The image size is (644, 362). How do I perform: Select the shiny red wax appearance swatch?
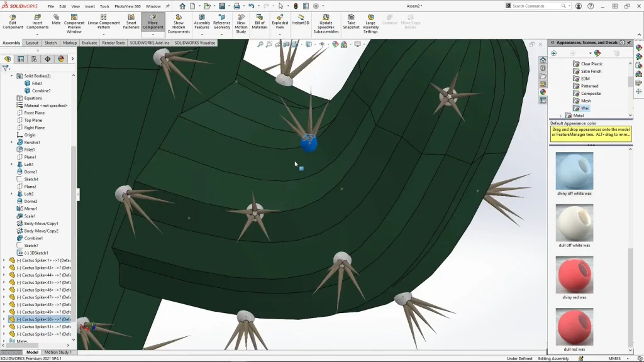pyautogui.click(x=574, y=275)
